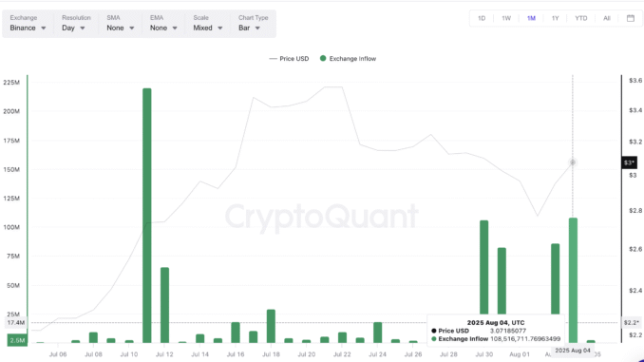Screen dimensions: 644x362
Task: Click the Jul 22 date axis label
Action: click(342, 354)
